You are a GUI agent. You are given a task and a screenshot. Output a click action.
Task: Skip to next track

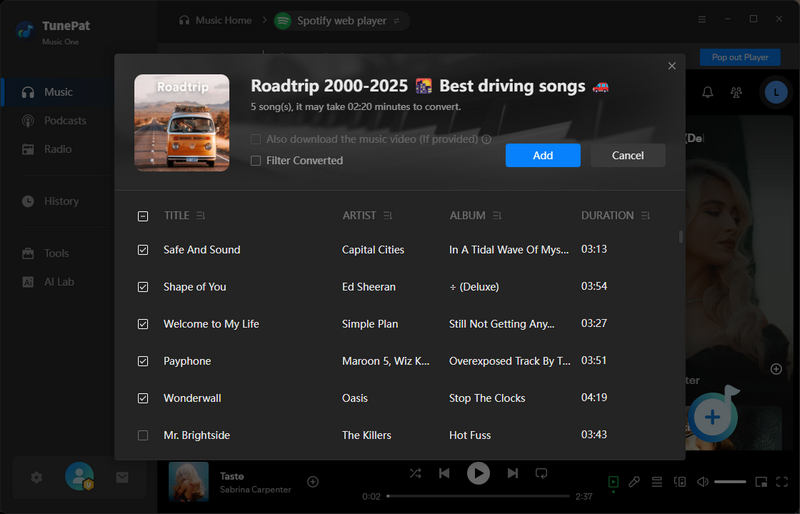pyautogui.click(x=513, y=473)
